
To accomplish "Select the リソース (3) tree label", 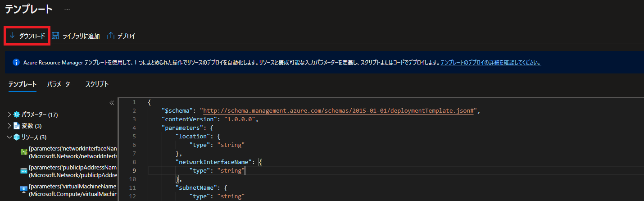I will click(x=34, y=137).
